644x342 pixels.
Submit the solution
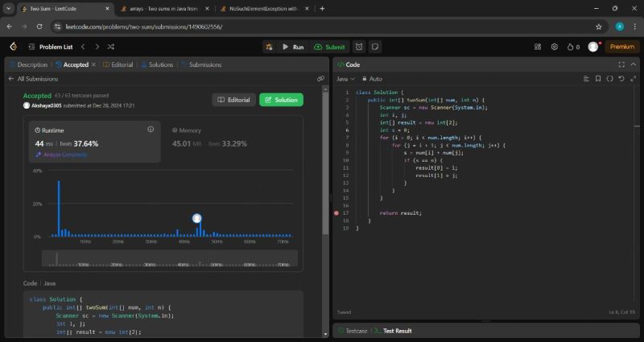pos(329,47)
